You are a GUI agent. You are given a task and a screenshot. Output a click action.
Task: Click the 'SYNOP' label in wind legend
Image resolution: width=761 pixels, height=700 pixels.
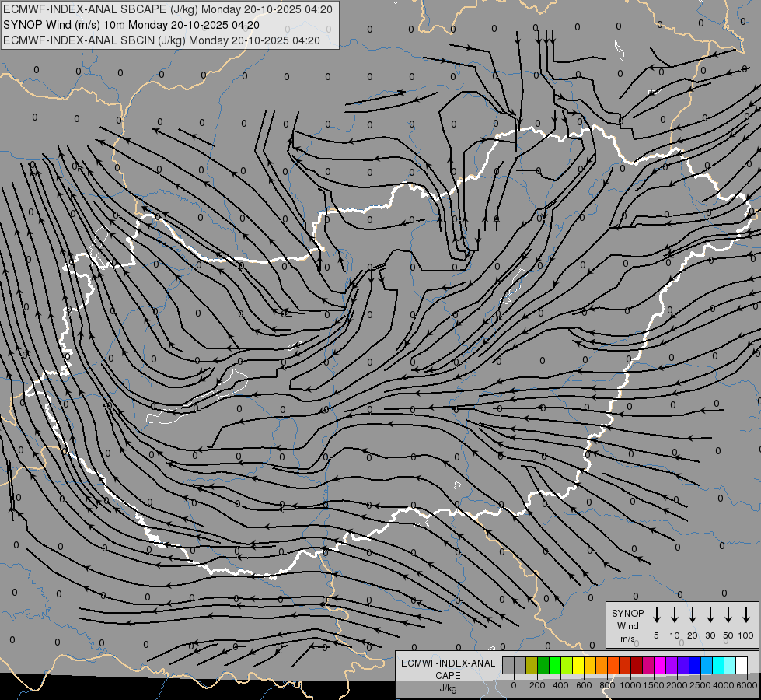pos(627,613)
